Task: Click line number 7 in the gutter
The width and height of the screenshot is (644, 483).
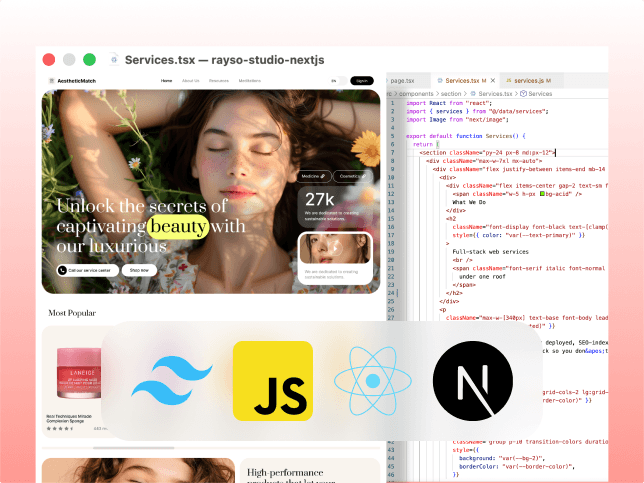Action: (x=393, y=152)
